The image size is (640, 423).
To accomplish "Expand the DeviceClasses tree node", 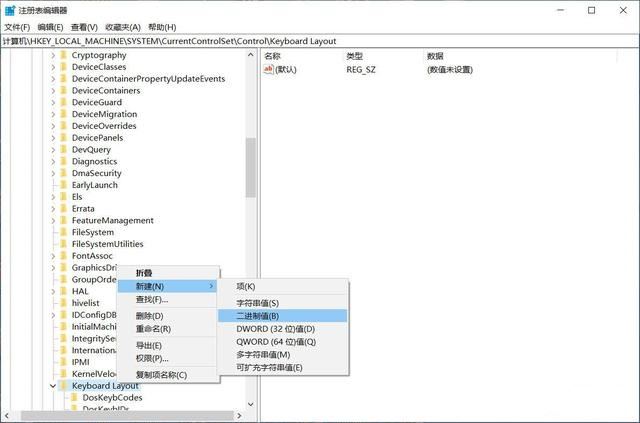I will point(52,67).
